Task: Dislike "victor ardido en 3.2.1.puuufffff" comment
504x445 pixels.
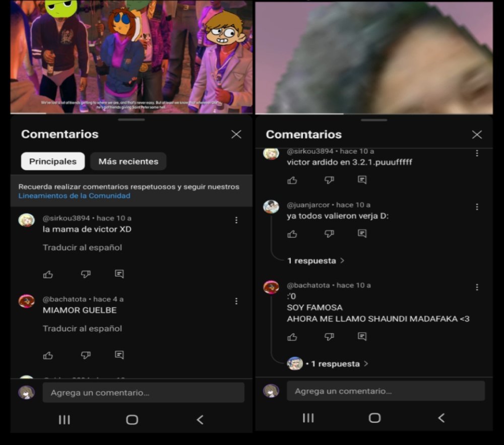Action: pos(329,180)
